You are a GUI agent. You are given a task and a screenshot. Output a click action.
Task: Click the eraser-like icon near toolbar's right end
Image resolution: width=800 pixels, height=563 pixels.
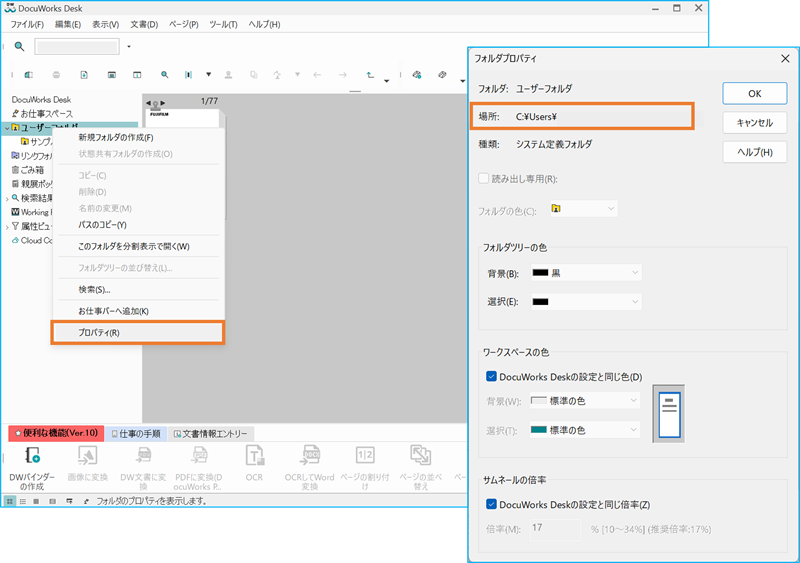(x=442, y=75)
